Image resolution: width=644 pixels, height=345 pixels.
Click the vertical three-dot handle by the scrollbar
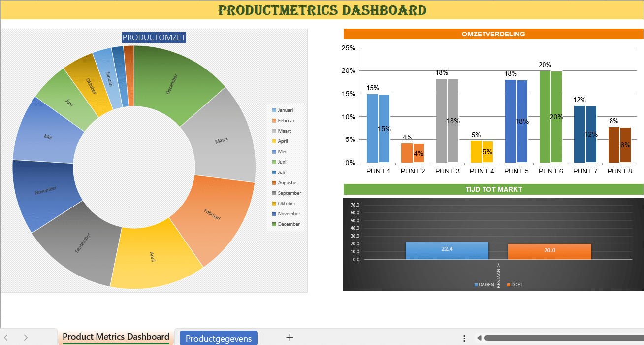point(464,338)
